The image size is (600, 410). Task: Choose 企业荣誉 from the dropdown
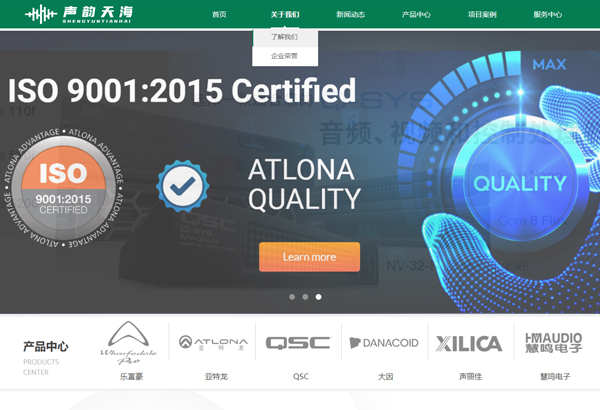[285, 56]
